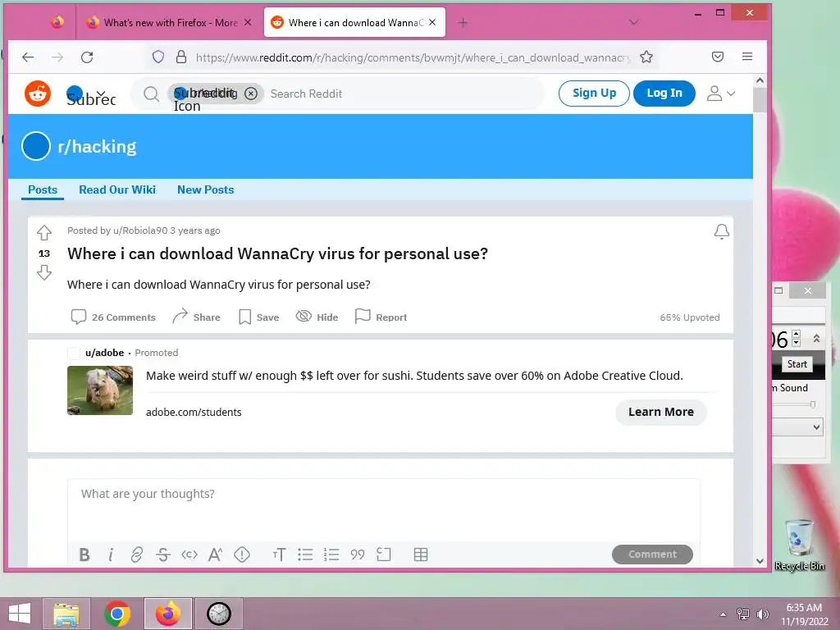
Task: Click the r/hacking community avatar
Action: (36, 146)
